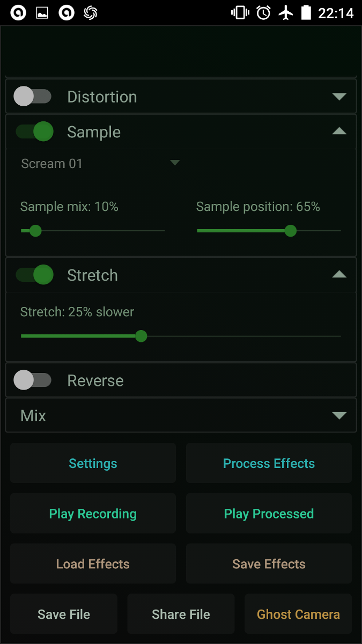Expand the Distortion section arrow

[x=339, y=97]
